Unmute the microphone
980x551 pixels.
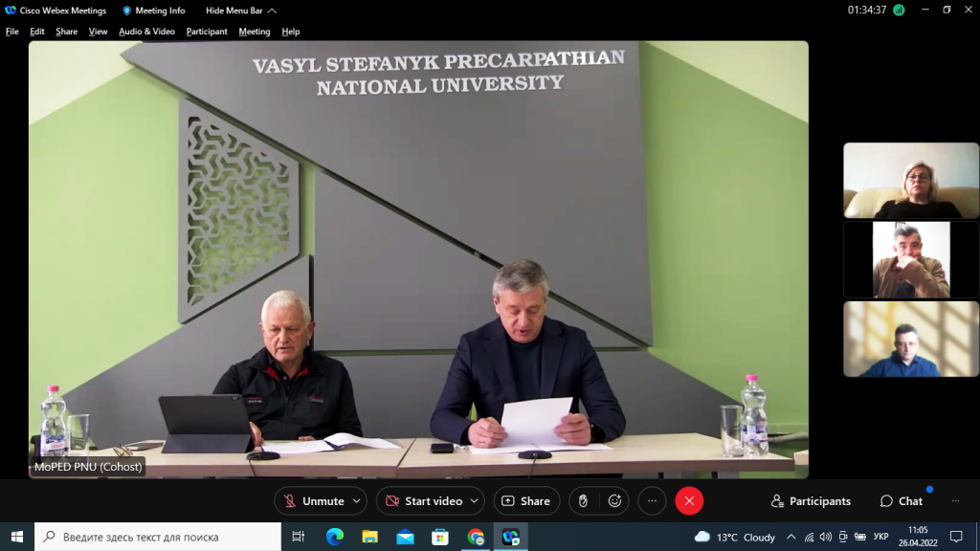click(312, 501)
